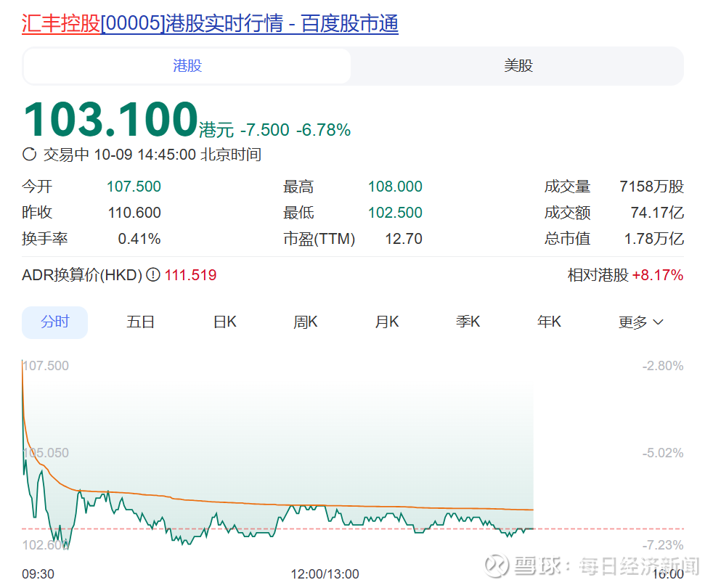This screenshot has width=721, height=588.
Task: Click the current price 103.100
Action: [111, 120]
